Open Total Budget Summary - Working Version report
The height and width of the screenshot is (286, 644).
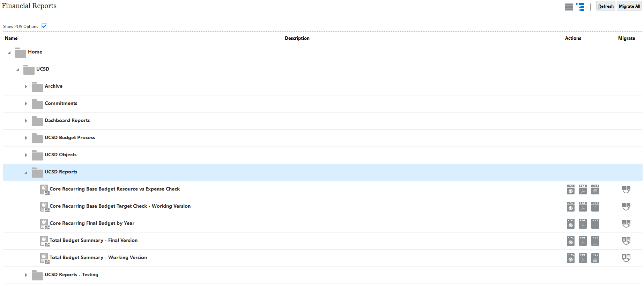tap(98, 258)
